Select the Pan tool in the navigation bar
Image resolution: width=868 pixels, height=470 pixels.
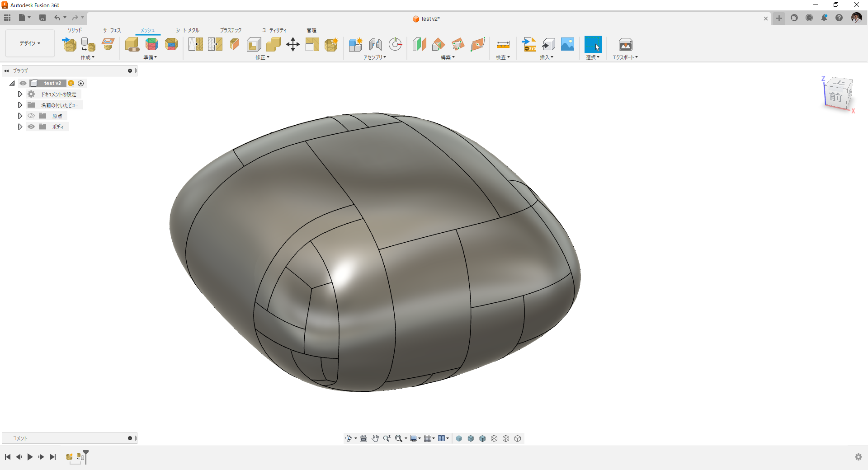(x=375, y=438)
